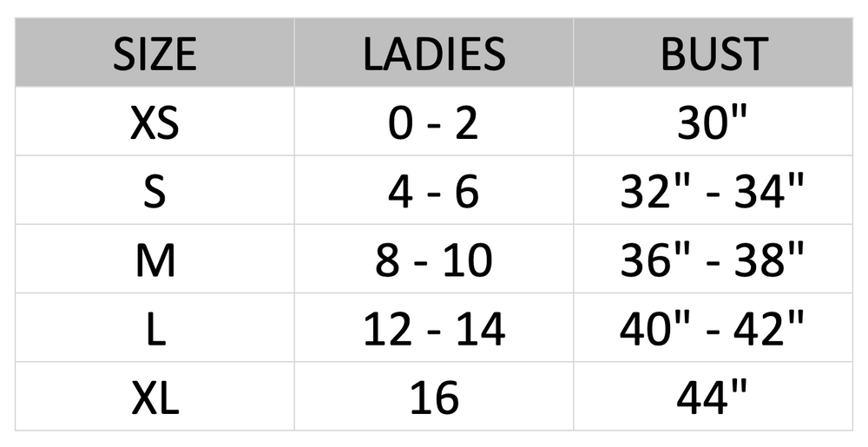The height and width of the screenshot is (447, 868).
Task: Select the 32" - 34" bust cell
Action: pyautogui.click(x=713, y=192)
